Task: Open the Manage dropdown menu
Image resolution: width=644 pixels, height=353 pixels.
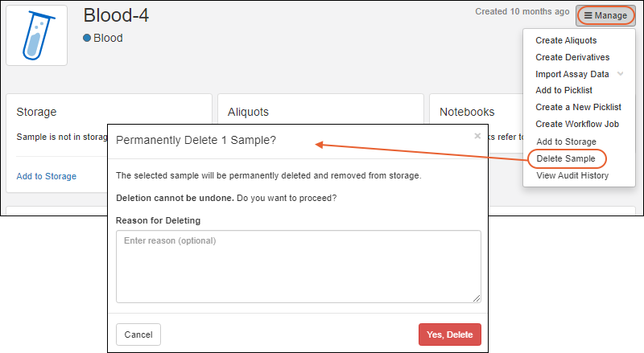Action: [605, 15]
